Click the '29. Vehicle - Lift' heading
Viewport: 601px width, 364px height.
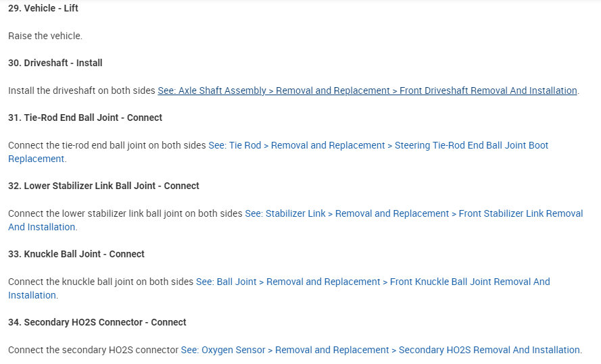(43, 9)
